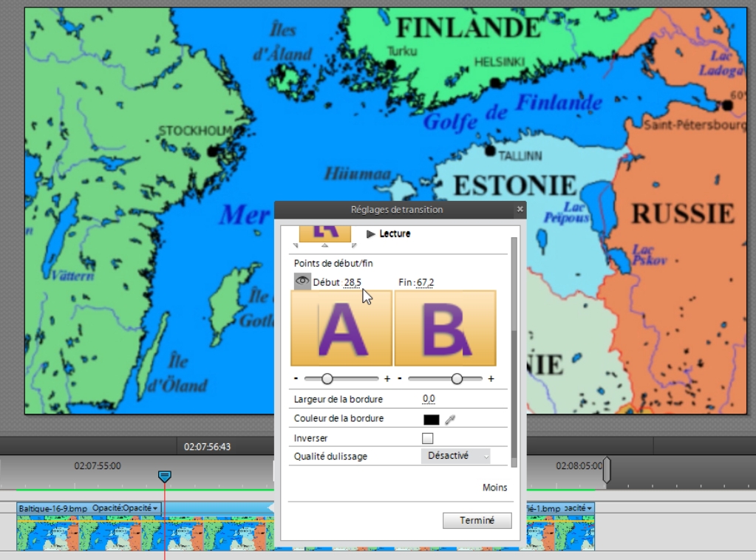756x560 pixels.
Task: Open Opacité dropdown on the Baltique-16-9.bmp clip
Action: pyautogui.click(x=125, y=508)
